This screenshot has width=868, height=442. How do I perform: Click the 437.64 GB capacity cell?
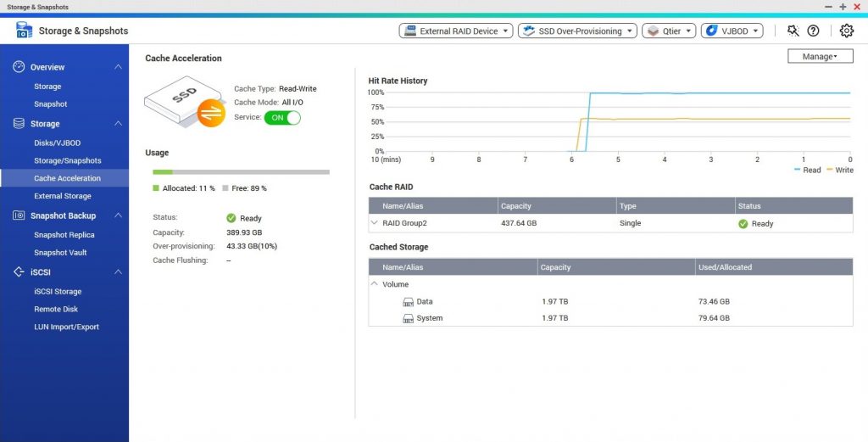pyautogui.click(x=519, y=223)
